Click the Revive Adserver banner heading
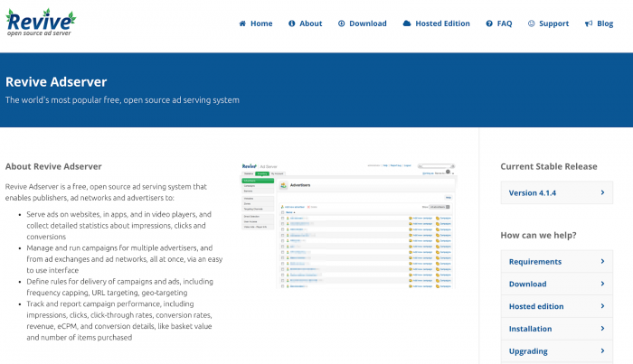Image resolution: width=633 pixels, height=364 pixels. pos(56,82)
